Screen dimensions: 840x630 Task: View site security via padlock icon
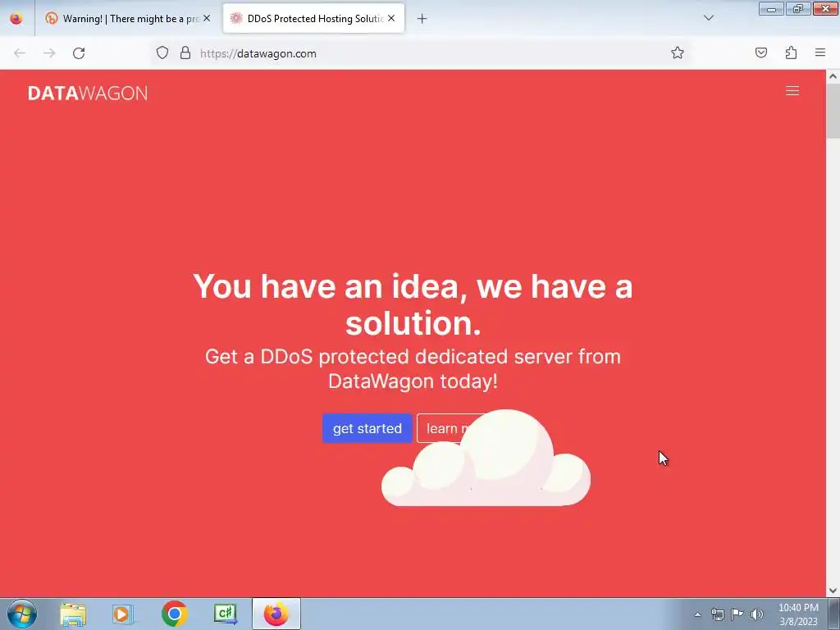point(185,53)
